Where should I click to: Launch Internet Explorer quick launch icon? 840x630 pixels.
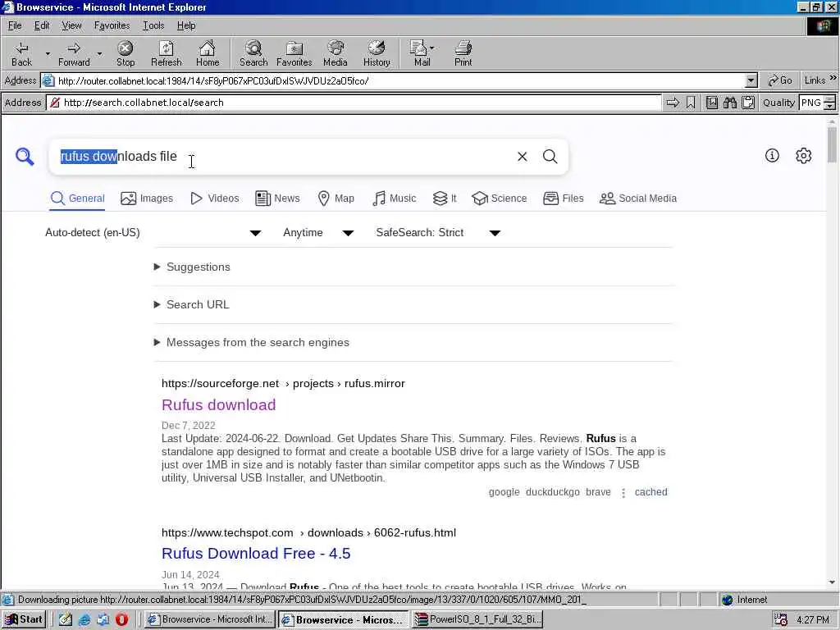pyautogui.click(x=84, y=619)
